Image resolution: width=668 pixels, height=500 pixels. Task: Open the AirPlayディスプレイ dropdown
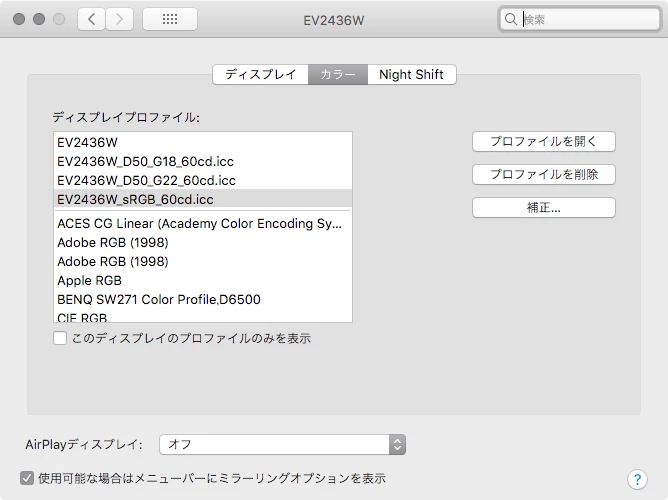[x=282, y=445]
